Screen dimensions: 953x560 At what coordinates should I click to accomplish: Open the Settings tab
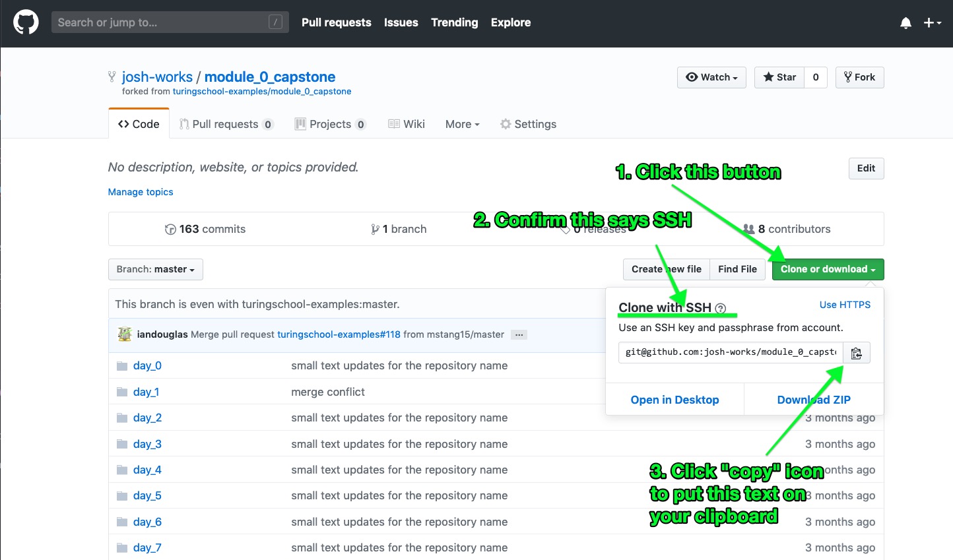528,124
